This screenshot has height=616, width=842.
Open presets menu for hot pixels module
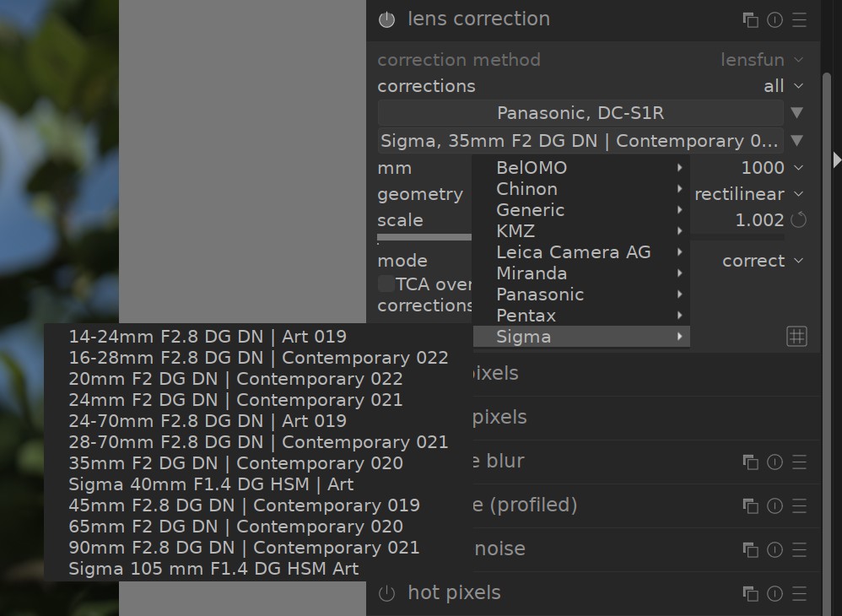pos(799,593)
